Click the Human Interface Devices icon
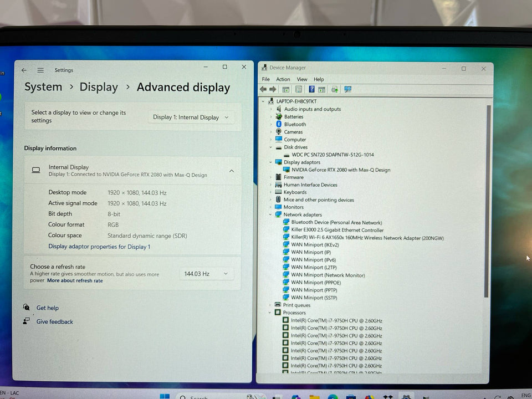This screenshot has height=399, width=532. 279,185
